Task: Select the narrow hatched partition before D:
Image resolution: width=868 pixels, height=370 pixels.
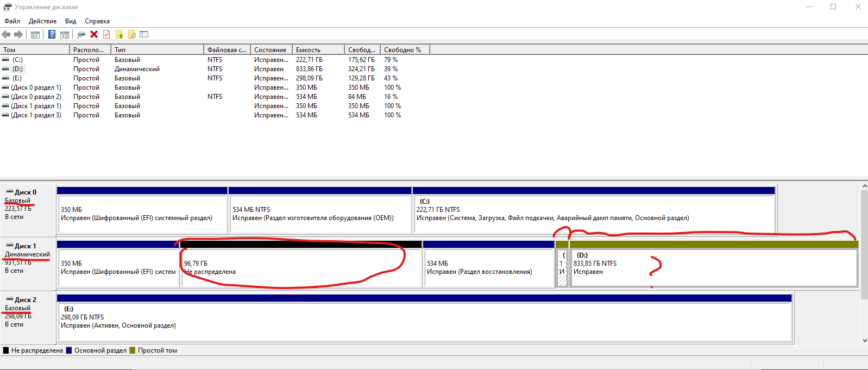Action: [x=562, y=264]
